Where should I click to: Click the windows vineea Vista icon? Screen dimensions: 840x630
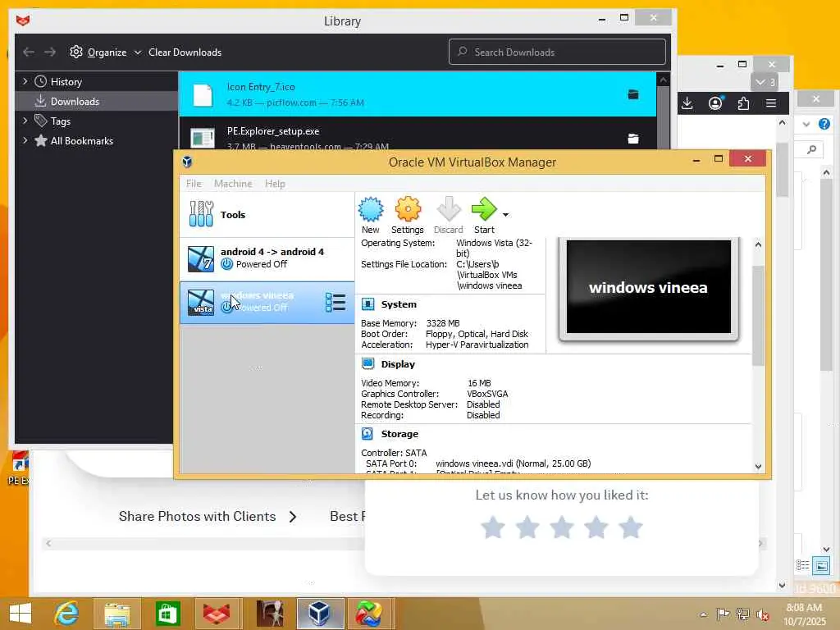(201, 303)
